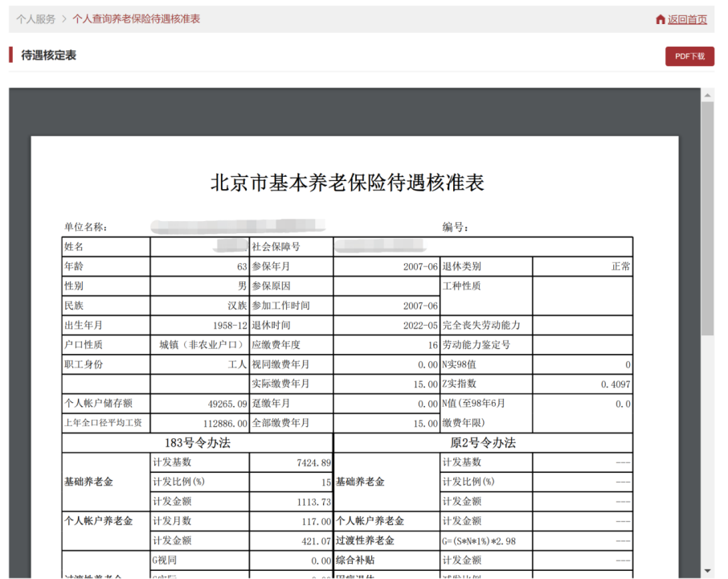Click the 户口性质 value 城镇（非农业户口）
Viewport: 728px width, 579px height.
[x=202, y=345]
